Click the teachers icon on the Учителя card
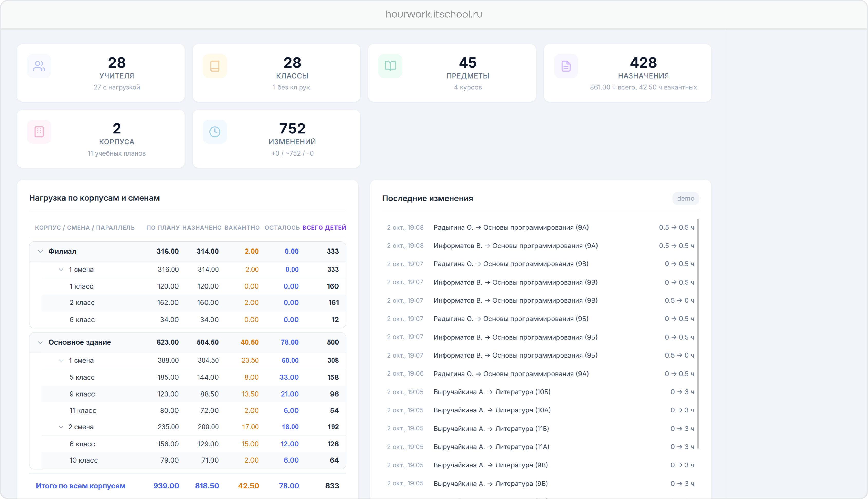 (39, 66)
